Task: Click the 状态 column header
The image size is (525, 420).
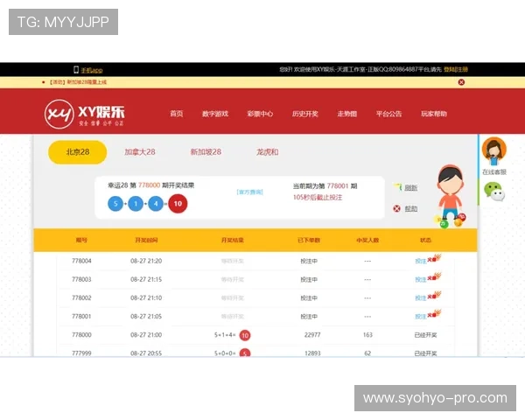Action: pyautogui.click(x=425, y=240)
